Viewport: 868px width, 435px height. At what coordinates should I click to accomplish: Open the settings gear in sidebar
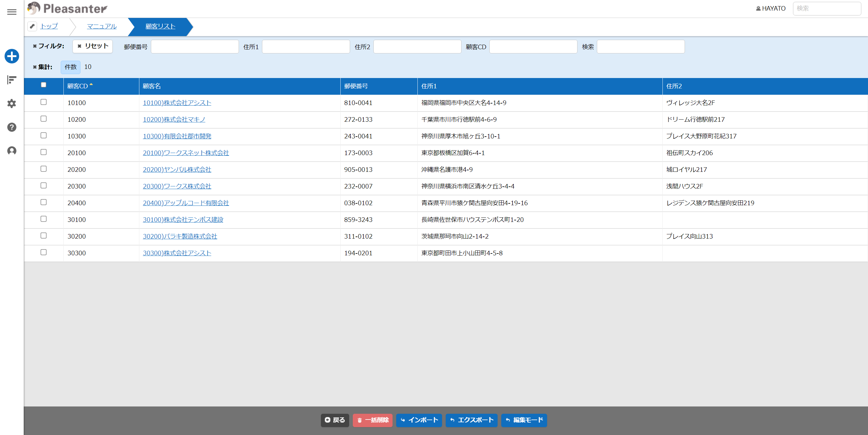point(12,104)
